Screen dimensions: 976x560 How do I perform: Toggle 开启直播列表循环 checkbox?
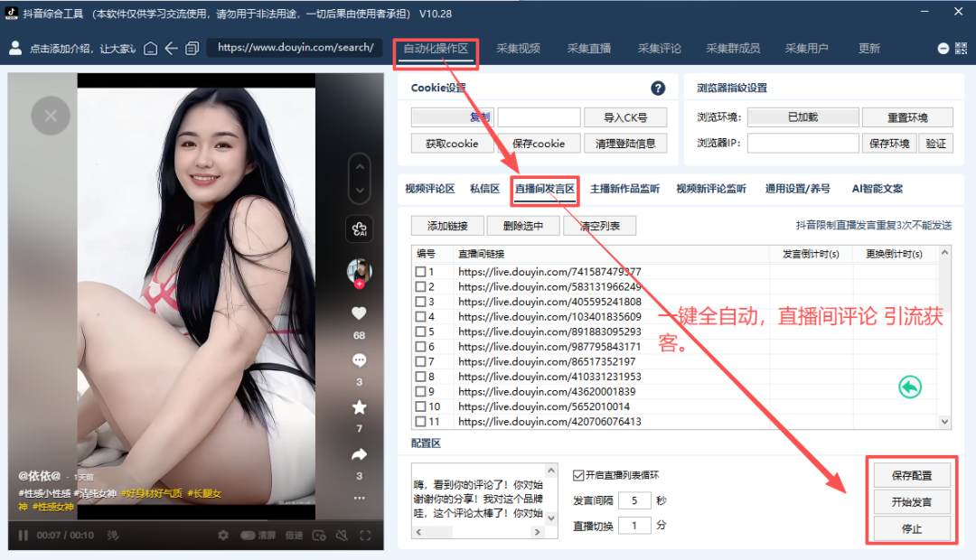[578, 475]
